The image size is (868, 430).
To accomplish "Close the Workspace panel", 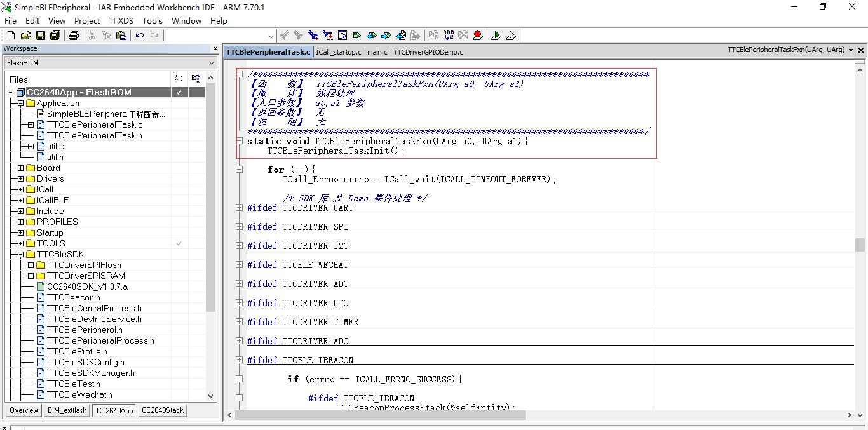I will point(215,49).
